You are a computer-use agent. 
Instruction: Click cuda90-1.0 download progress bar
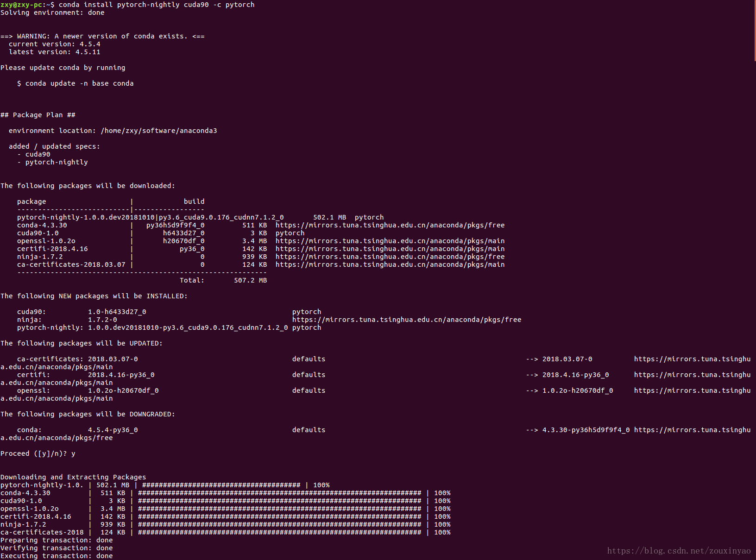pos(280,501)
